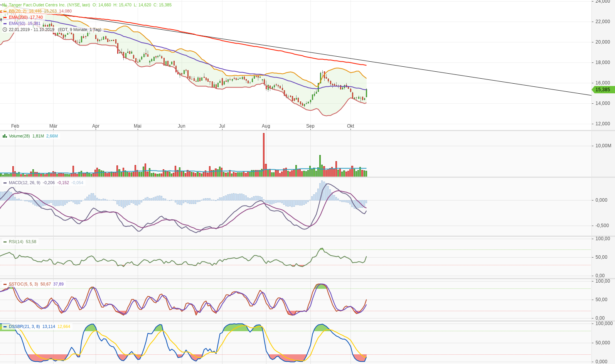615x364 pixels.
Task: Click the SSTOC legend color marker
Action: click(5, 284)
